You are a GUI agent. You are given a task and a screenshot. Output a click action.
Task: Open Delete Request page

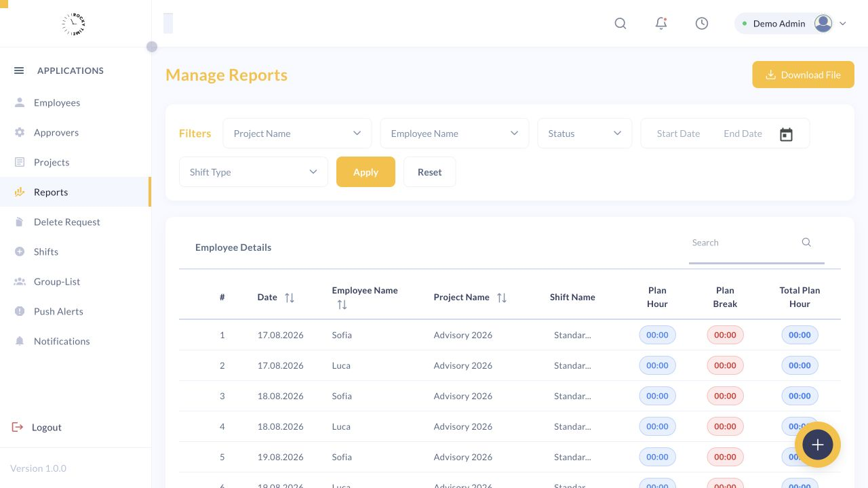(75, 222)
